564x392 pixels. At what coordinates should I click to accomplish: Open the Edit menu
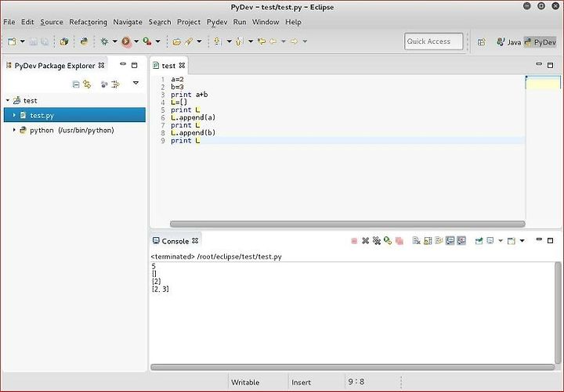point(27,22)
